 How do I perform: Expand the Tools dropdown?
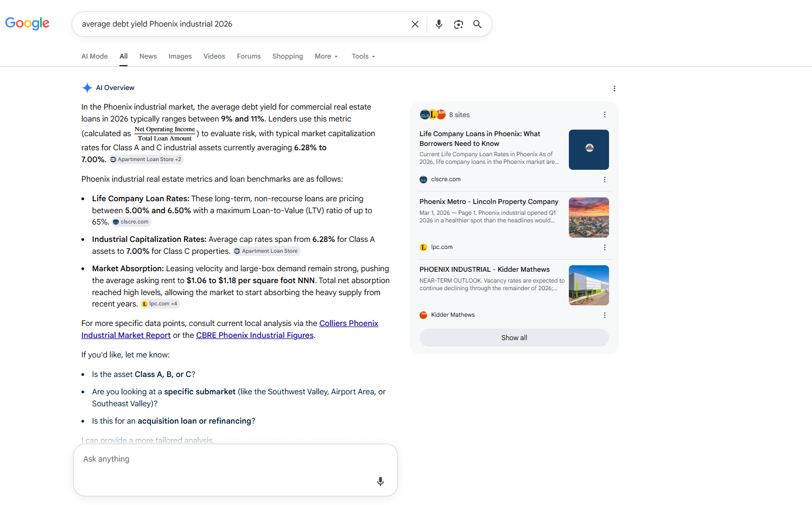point(363,56)
